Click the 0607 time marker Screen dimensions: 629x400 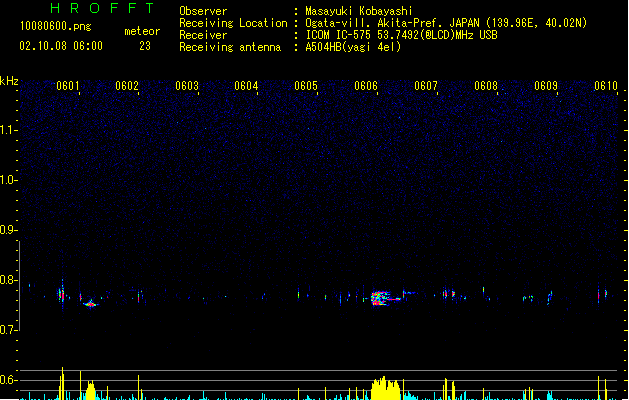click(x=426, y=86)
